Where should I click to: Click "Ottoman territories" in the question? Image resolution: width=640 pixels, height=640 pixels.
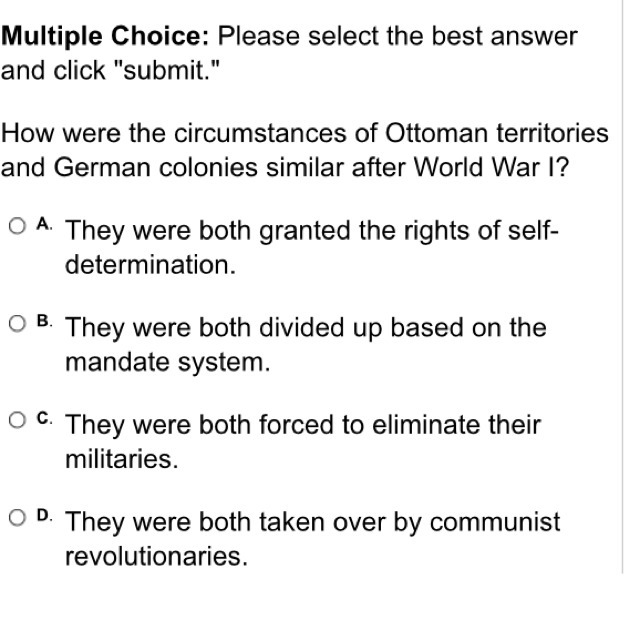[497, 133]
